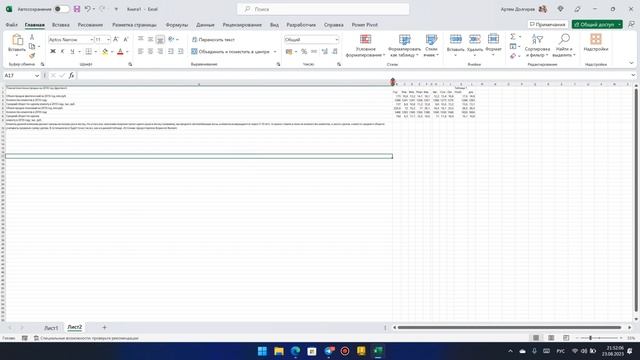This screenshot has height=360, width=640.
Task: Toggle center horizontal text alignment
Action: [151, 51]
